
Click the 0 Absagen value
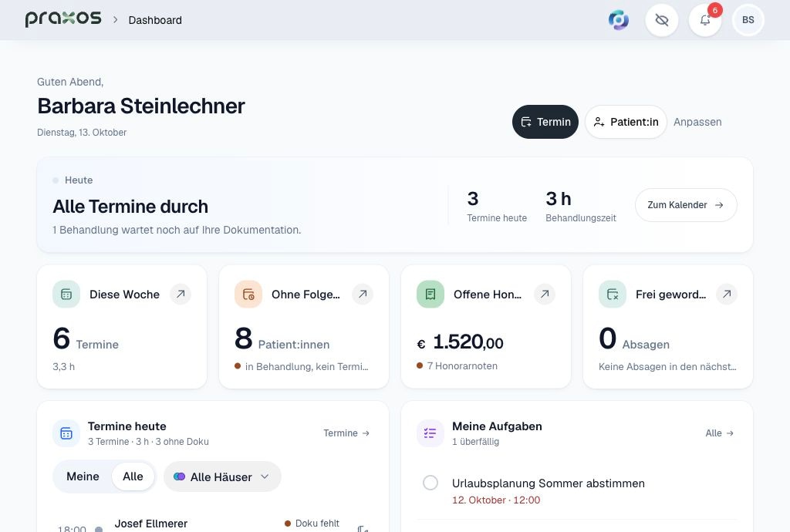click(634, 338)
